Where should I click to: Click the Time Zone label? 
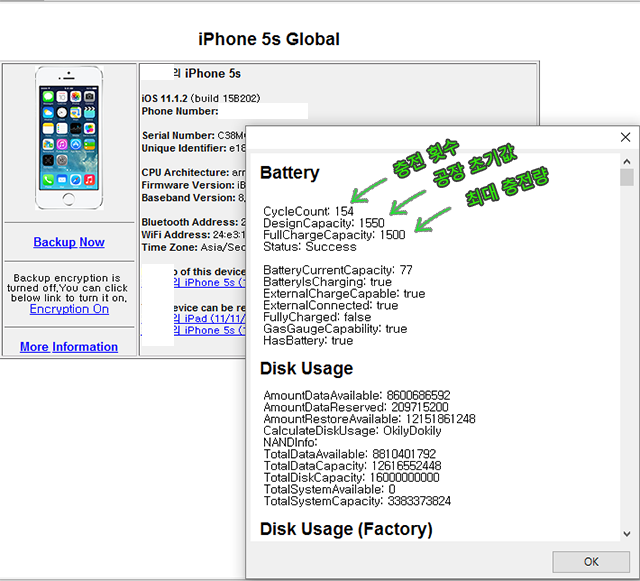(x=169, y=247)
